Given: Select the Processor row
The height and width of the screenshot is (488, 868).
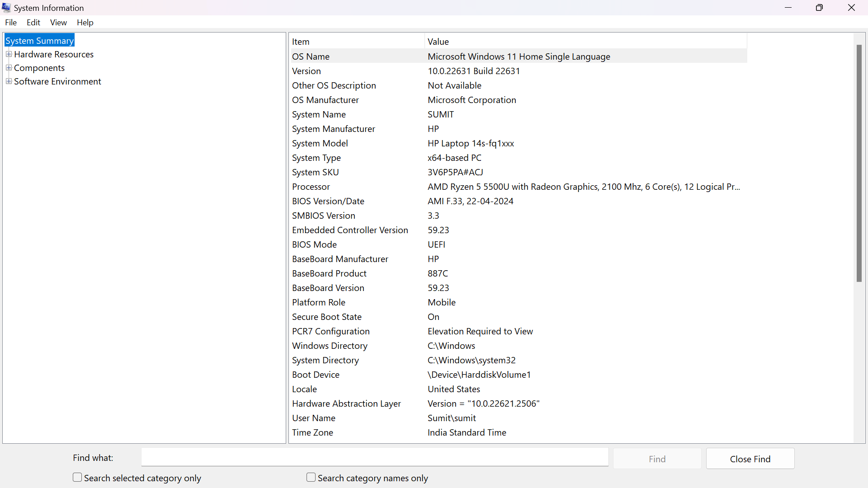Looking at the screenshot, I should click(x=518, y=187).
